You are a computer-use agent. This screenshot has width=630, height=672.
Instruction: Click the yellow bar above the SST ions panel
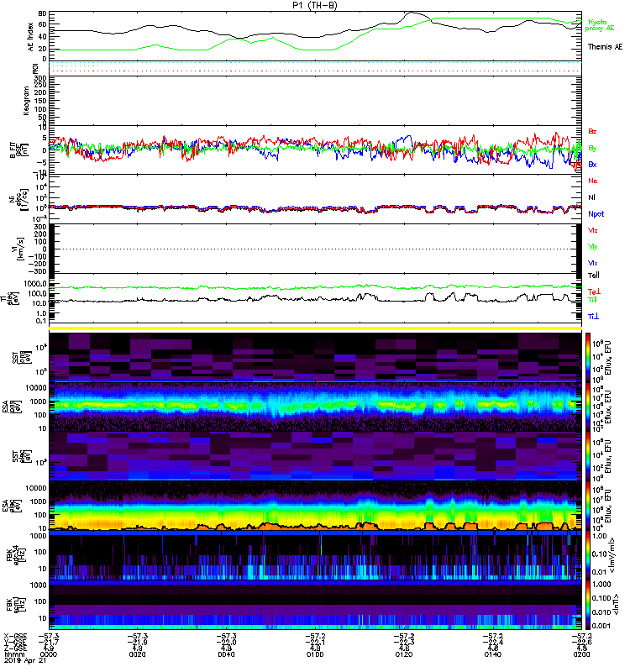coord(316,328)
